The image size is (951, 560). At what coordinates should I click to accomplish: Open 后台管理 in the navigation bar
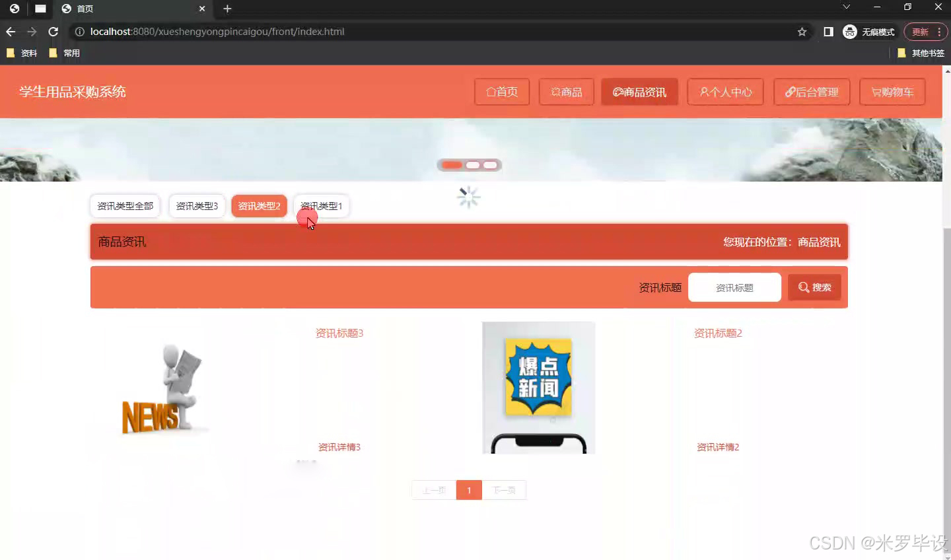tap(812, 92)
